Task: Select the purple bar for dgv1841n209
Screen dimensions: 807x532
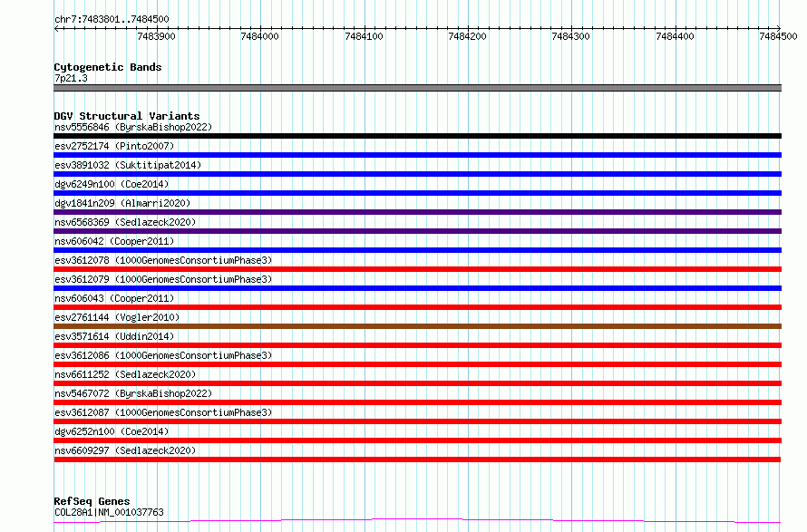Action: [417, 212]
